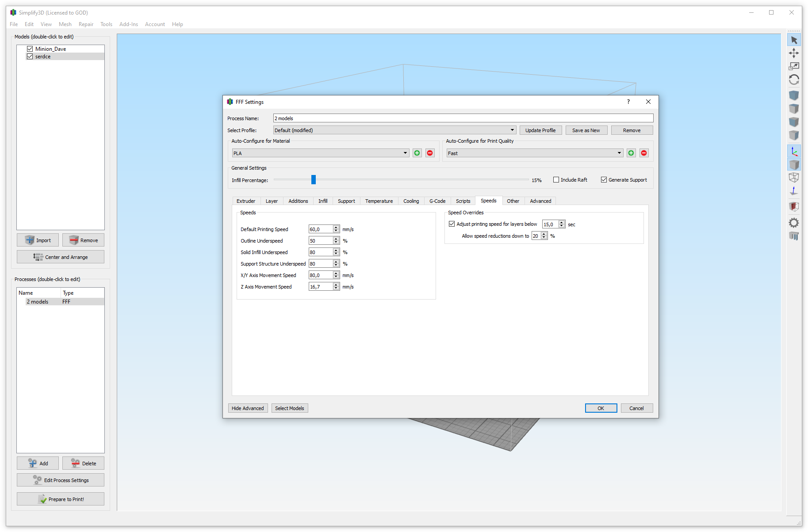Decrease Z Axis Movement Speed with down arrow
This screenshot has height=532, width=808.
336,289
